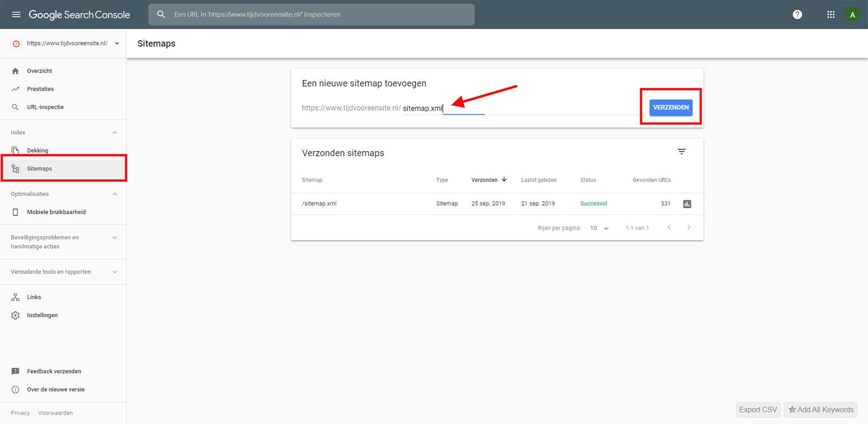Screen dimensions: 868x424
Task: Go to the next page arrow
Action: click(689, 227)
